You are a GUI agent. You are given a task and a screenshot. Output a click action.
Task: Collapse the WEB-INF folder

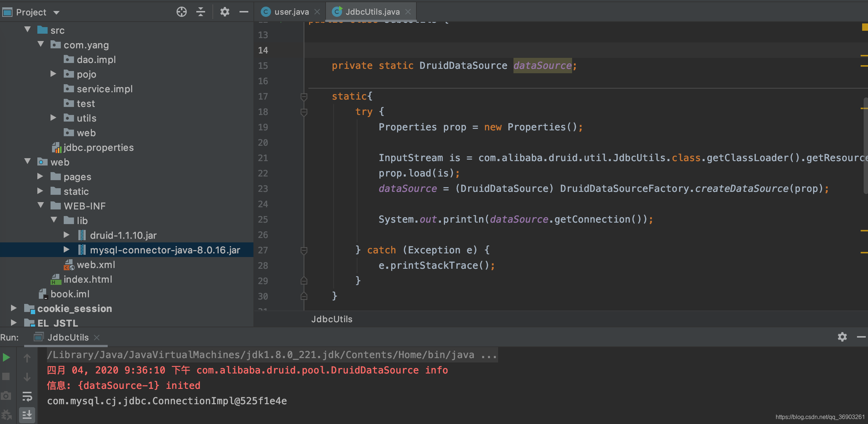click(x=41, y=205)
